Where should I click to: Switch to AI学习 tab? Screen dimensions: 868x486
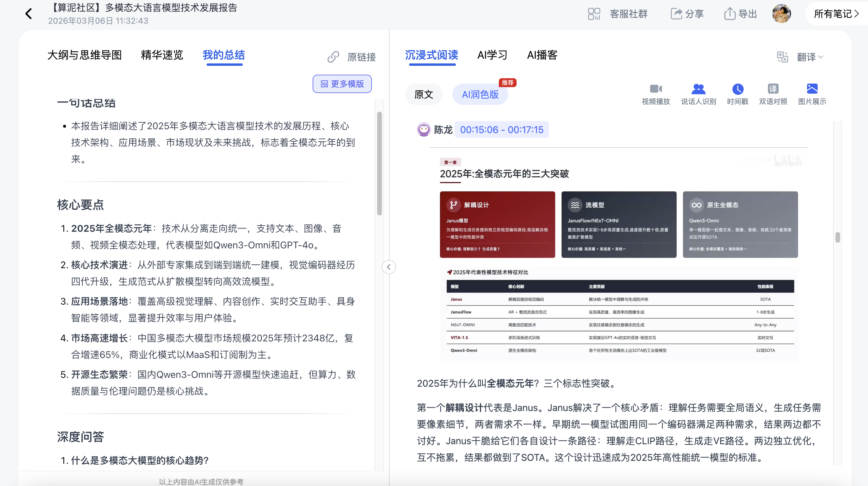492,55
